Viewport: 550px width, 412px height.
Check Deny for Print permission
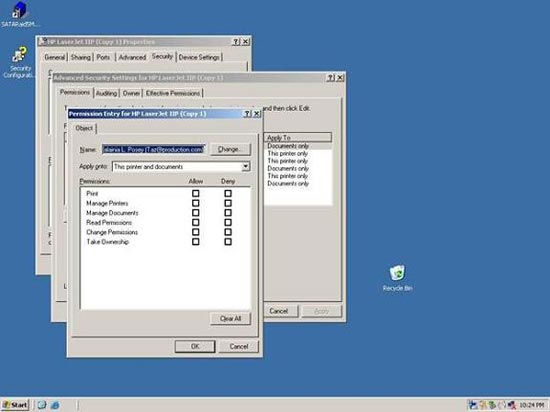point(228,194)
